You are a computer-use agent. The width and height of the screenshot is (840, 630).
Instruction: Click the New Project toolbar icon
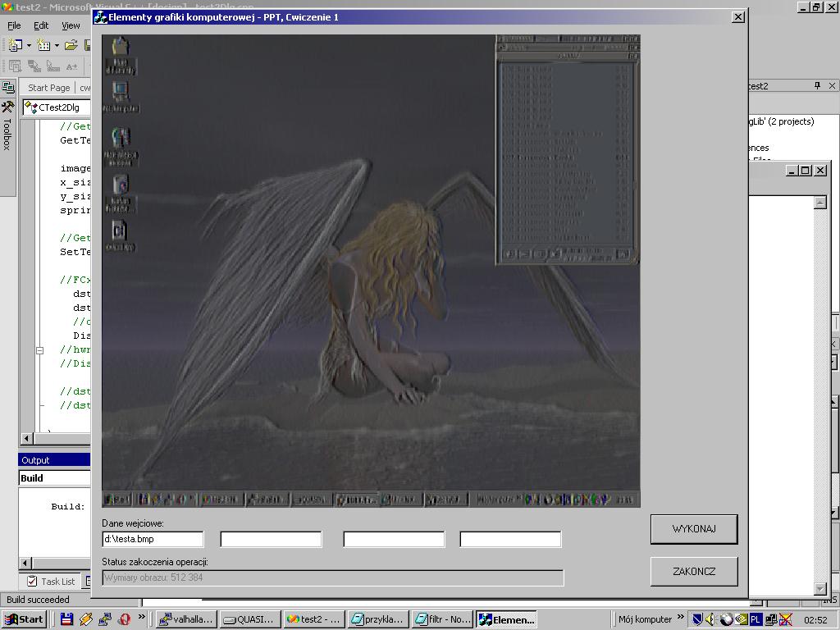(15, 46)
